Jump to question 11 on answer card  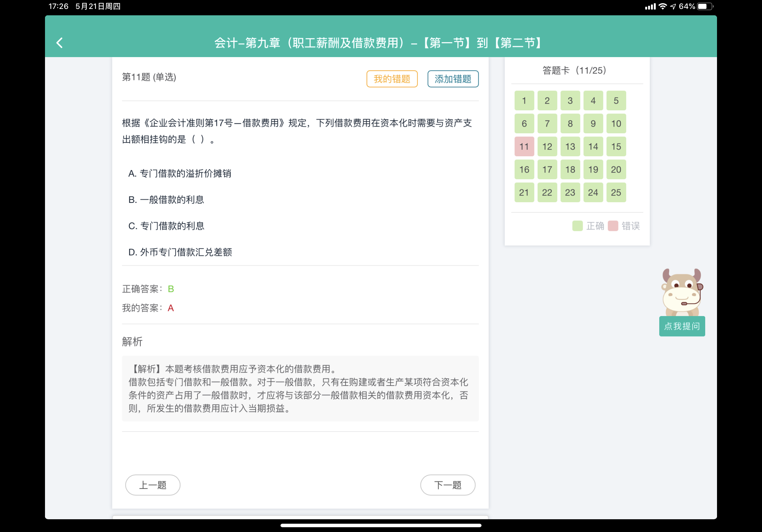point(524,147)
